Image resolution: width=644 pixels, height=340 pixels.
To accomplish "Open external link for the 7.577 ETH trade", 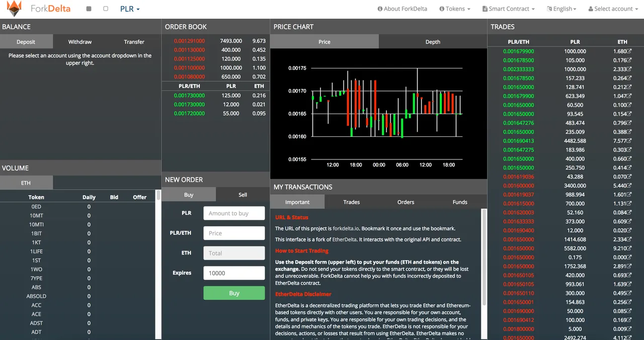I will pyautogui.click(x=629, y=141).
